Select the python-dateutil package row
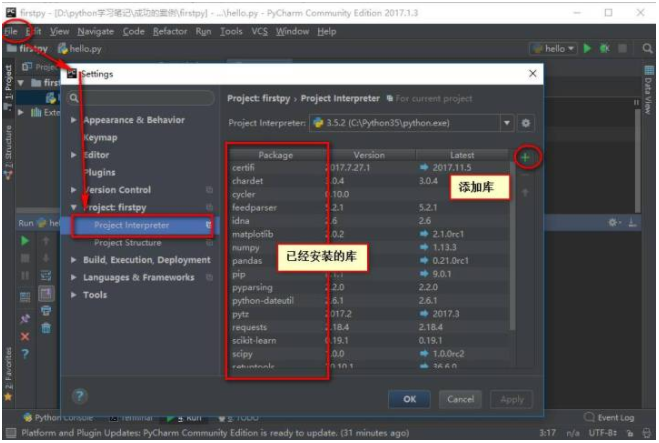The height and width of the screenshot is (443, 659). pyautogui.click(x=369, y=301)
